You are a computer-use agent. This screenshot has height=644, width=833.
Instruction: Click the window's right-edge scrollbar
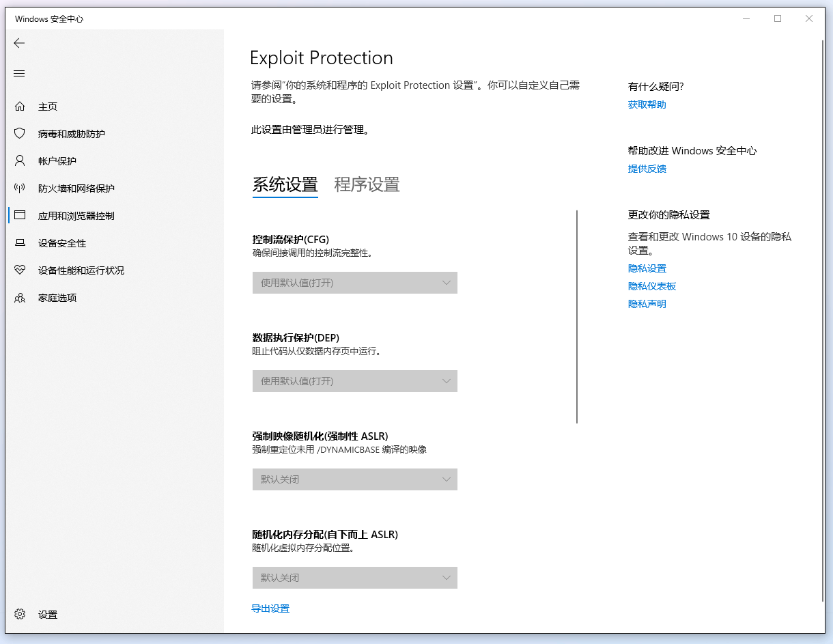click(x=821, y=320)
